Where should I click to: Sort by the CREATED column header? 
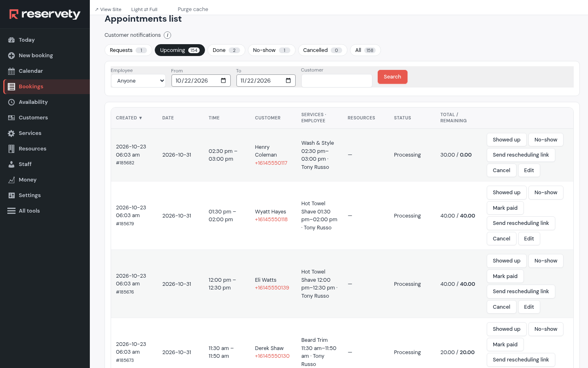[129, 118]
